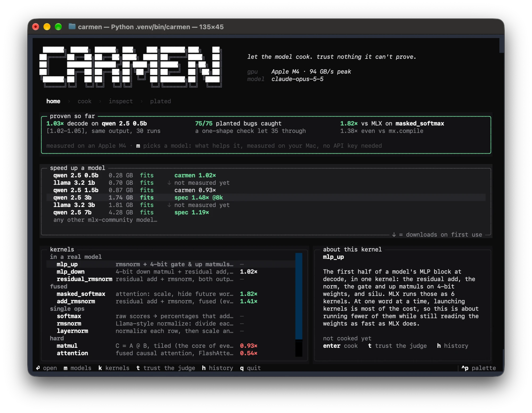
Task: Select the layernorm kernel
Action: click(x=171, y=331)
